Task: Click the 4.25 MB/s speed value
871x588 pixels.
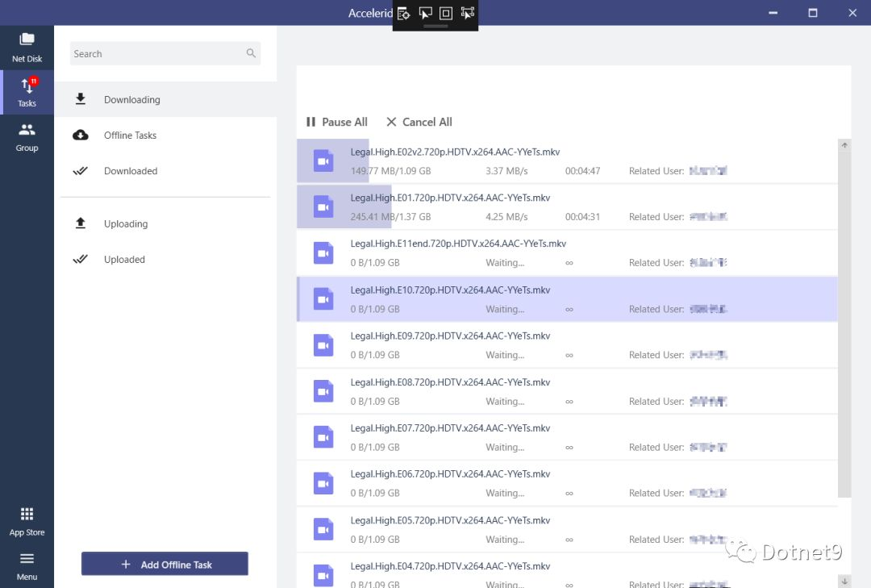Action: 506,217
